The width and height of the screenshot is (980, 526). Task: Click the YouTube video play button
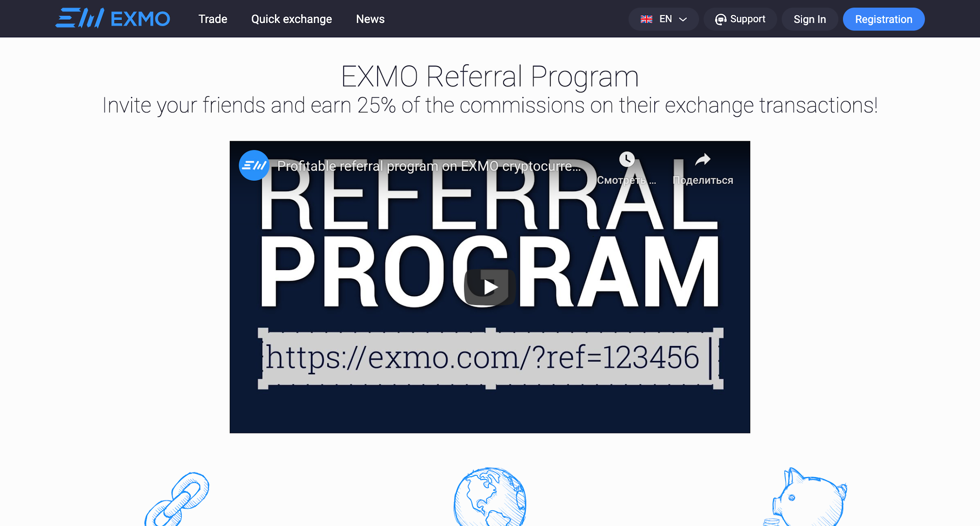[x=490, y=286]
